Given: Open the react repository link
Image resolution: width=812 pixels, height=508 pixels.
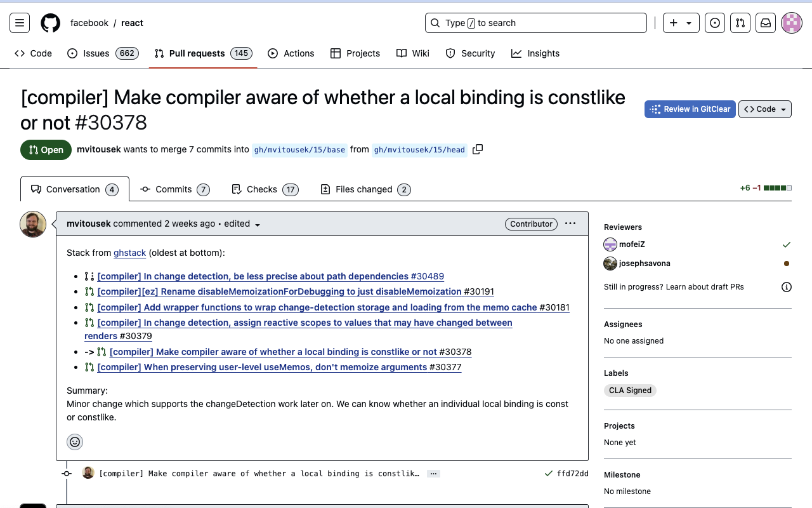Looking at the screenshot, I should [x=133, y=23].
